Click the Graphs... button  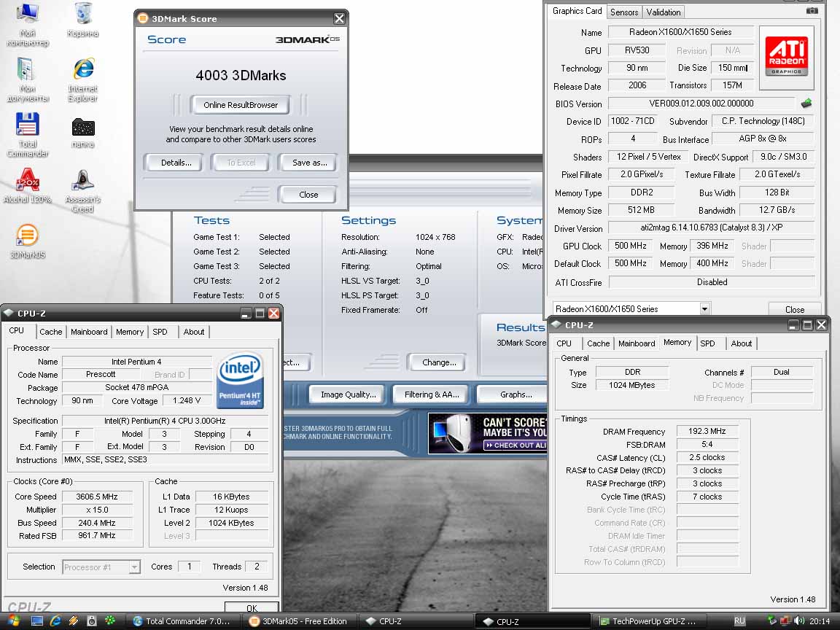(x=513, y=394)
